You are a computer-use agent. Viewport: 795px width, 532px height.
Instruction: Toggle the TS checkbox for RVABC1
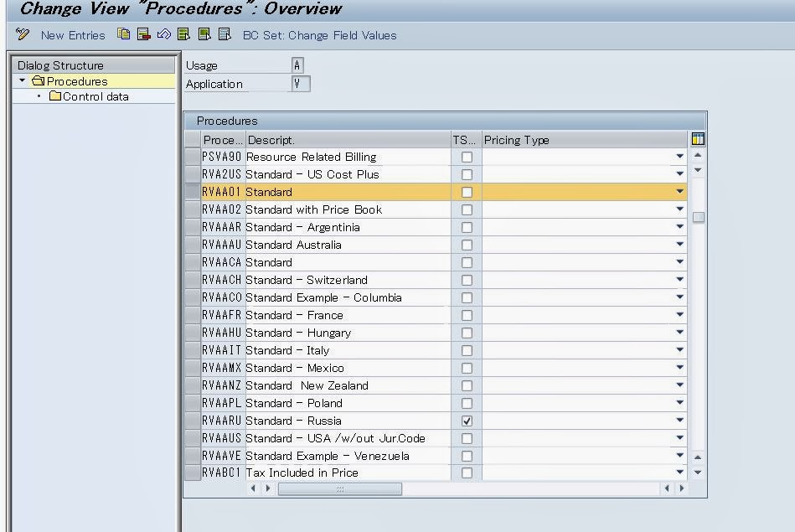[467, 473]
